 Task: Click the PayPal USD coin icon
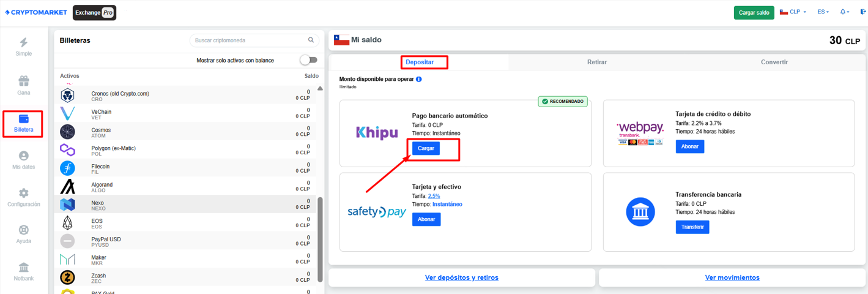(x=67, y=241)
